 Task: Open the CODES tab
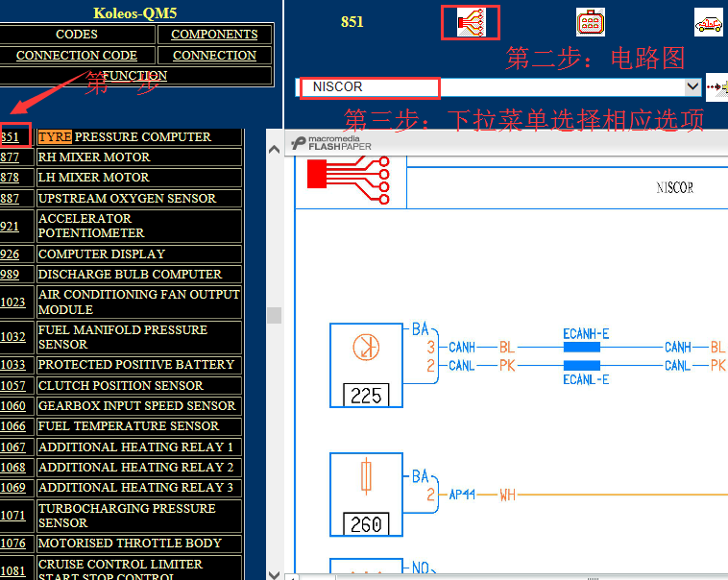77,35
